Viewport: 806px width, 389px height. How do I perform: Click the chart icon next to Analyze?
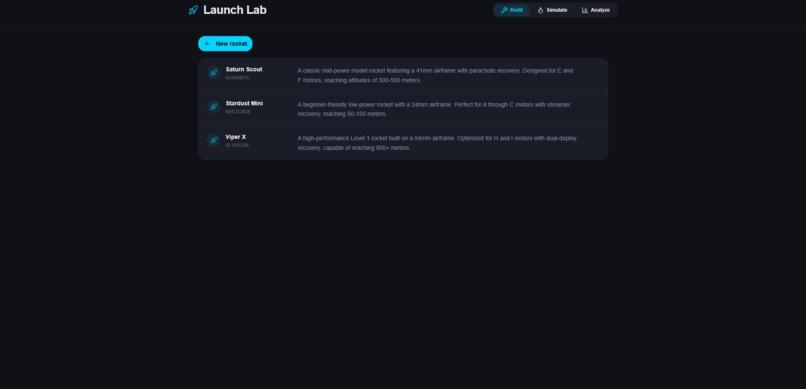point(584,10)
